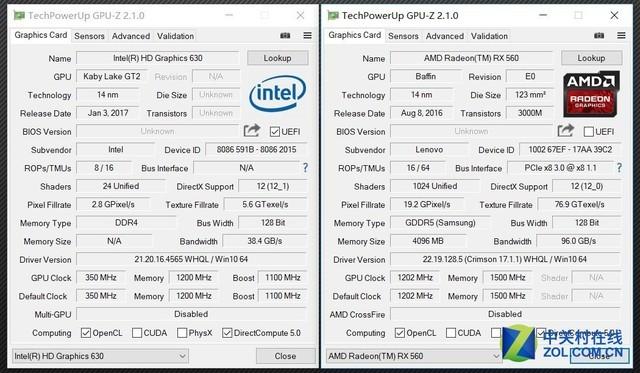The image size is (640, 373).
Task: Toggle the UEFI checkbox in AMD window
Action: 589,131
